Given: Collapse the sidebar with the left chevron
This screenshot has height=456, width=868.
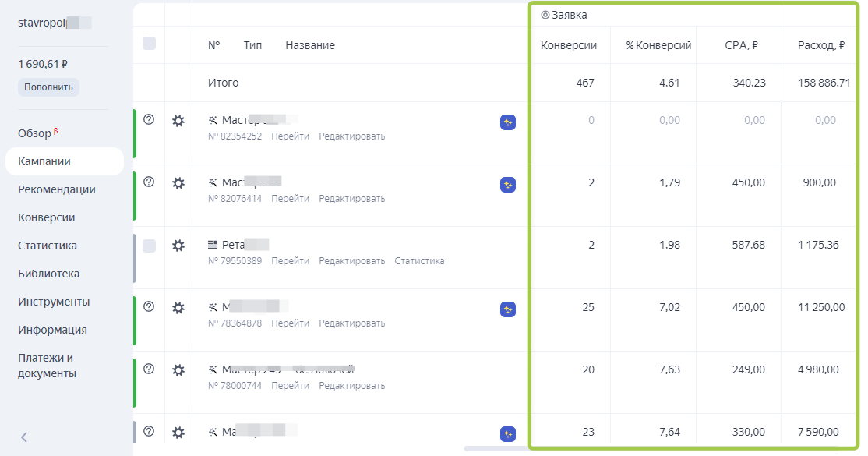Looking at the screenshot, I should tap(24, 437).
